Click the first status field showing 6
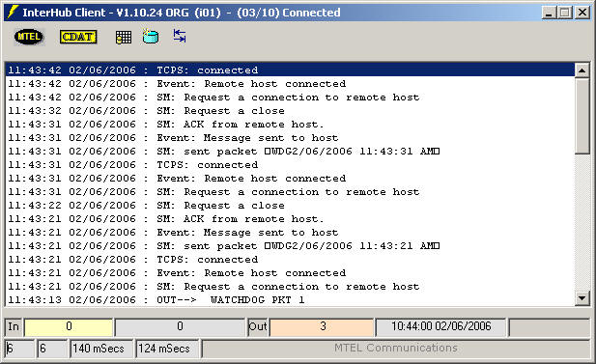 click(x=19, y=349)
